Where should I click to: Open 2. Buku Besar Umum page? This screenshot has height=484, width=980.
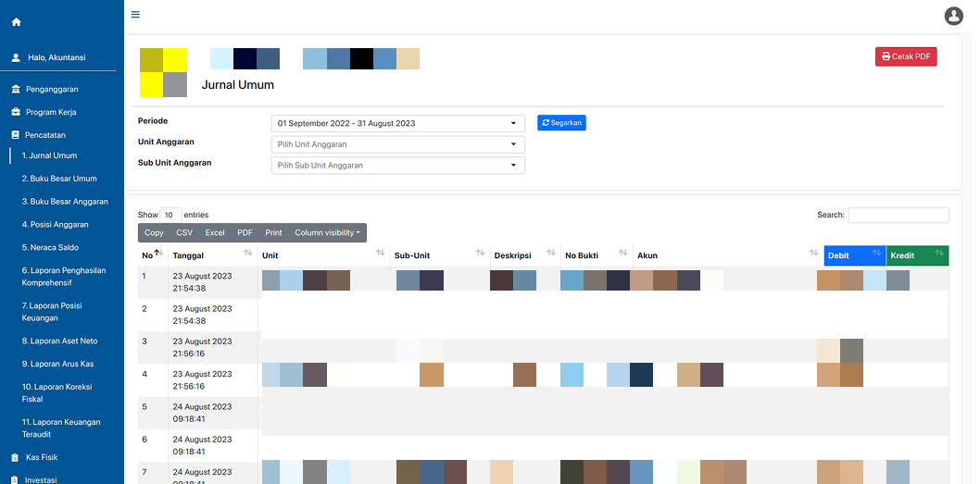[59, 179]
